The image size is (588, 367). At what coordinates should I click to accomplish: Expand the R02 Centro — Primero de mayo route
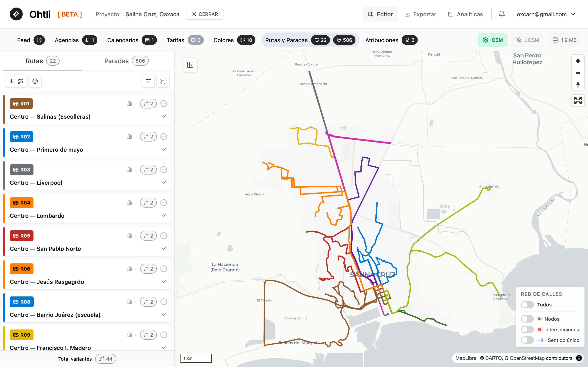click(x=164, y=149)
